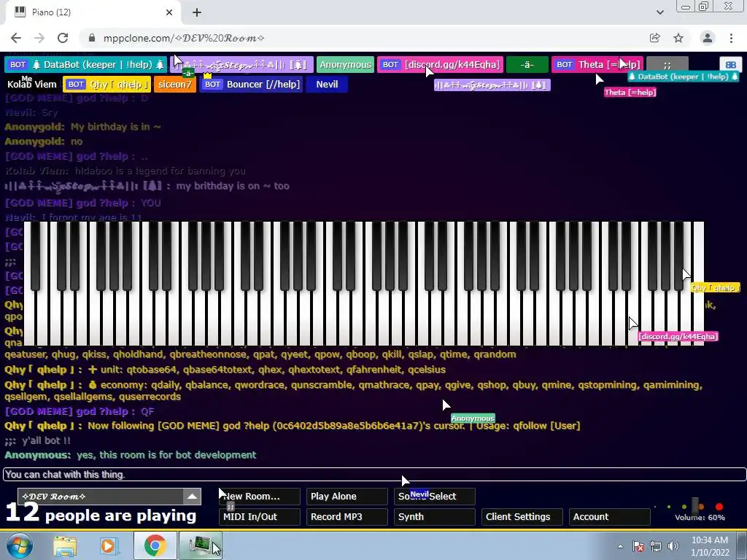This screenshot has height=560, width=747.
Task: Open Windows Media Player from taskbar
Action: [108, 545]
